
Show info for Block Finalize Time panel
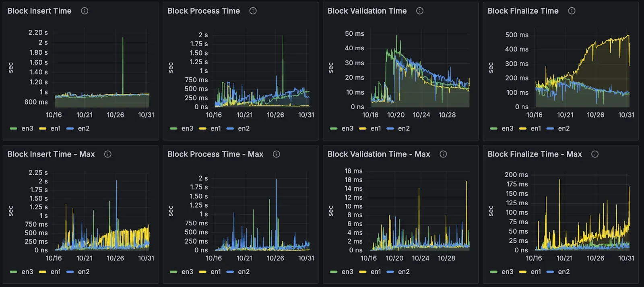(572, 11)
